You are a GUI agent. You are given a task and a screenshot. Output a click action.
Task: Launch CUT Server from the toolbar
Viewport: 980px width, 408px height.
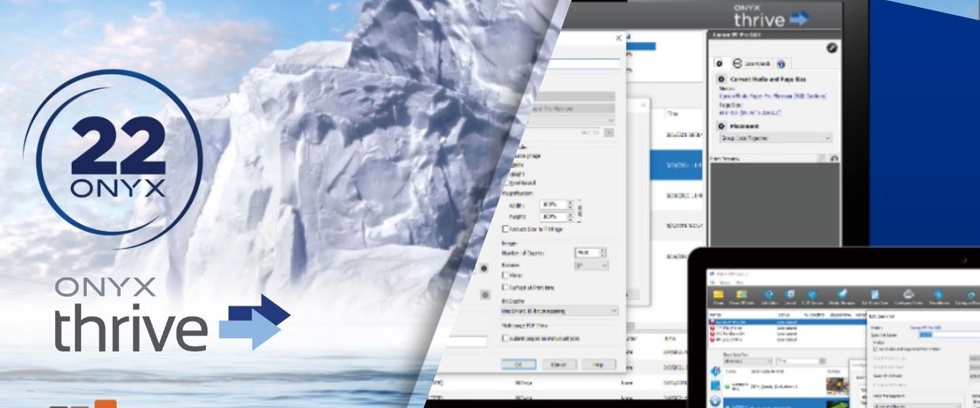coord(813,296)
